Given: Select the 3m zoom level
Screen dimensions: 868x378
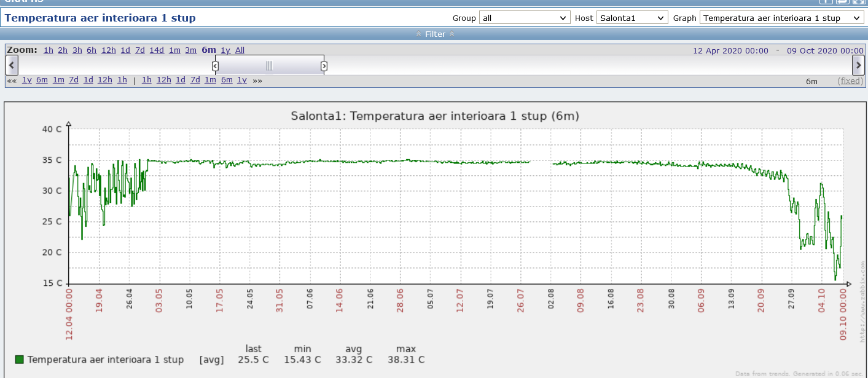Looking at the screenshot, I should (x=190, y=50).
